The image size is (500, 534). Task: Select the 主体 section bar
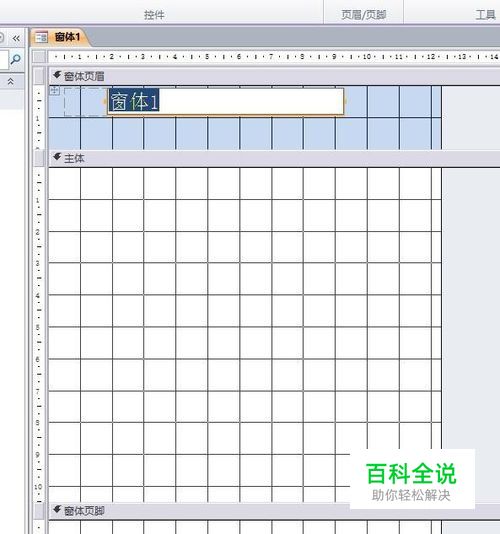pyautogui.click(x=275, y=158)
